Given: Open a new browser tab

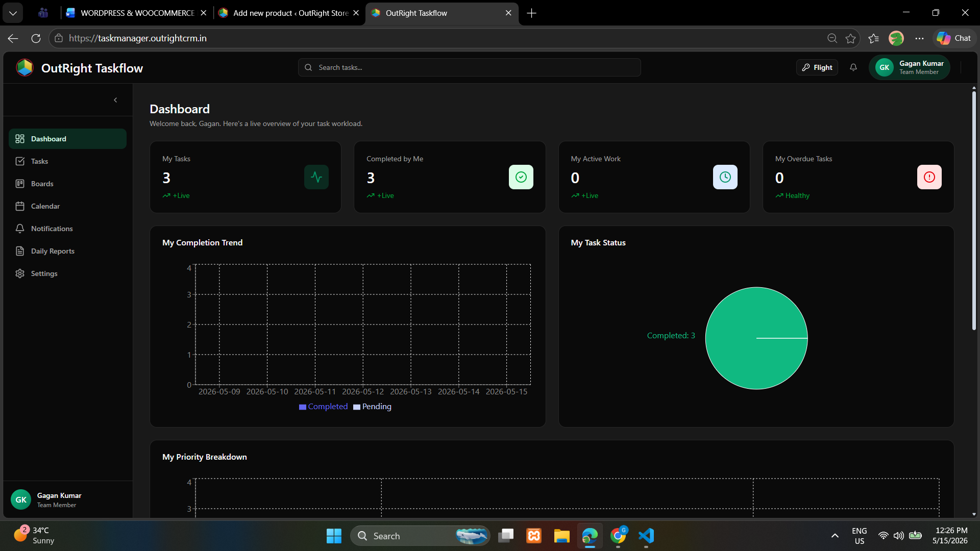Looking at the screenshot, I should pyautogui.click(x=531, y=13).
